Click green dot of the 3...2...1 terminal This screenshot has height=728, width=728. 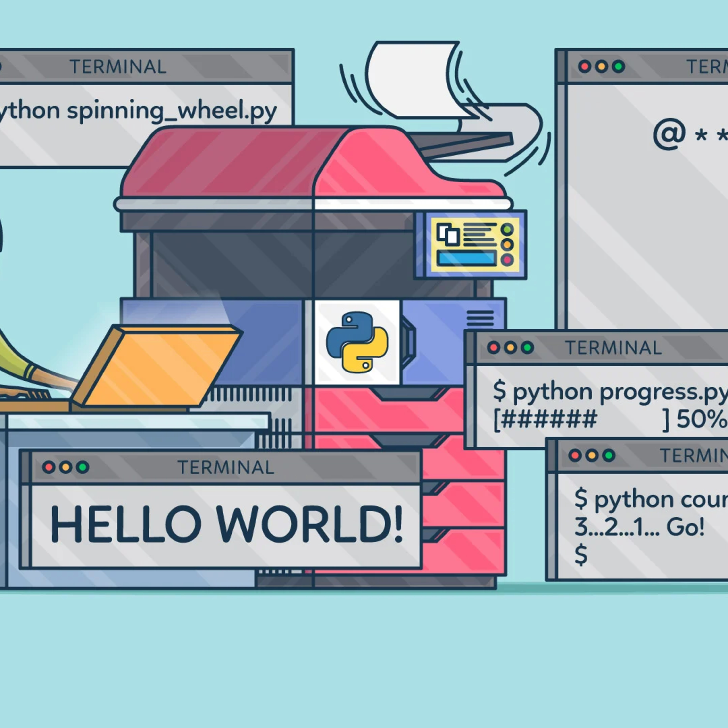pyautogui.click(x=609, y=455)
